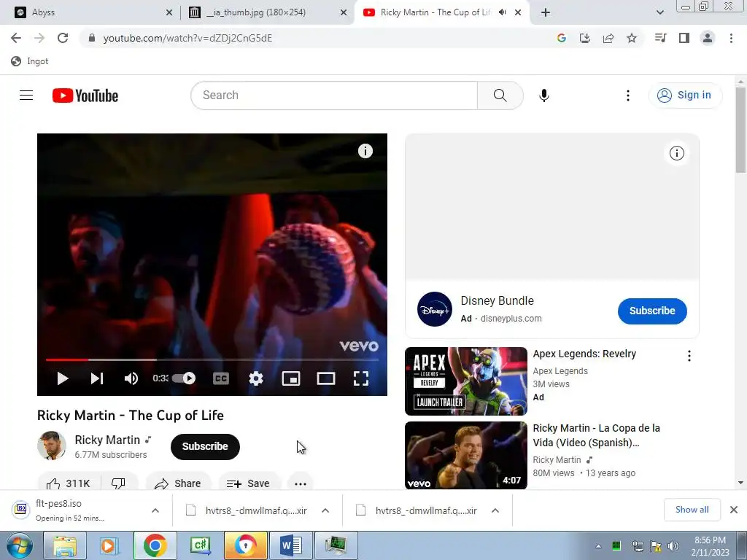Toggle Chrome side panel

[x=684, y=38]
